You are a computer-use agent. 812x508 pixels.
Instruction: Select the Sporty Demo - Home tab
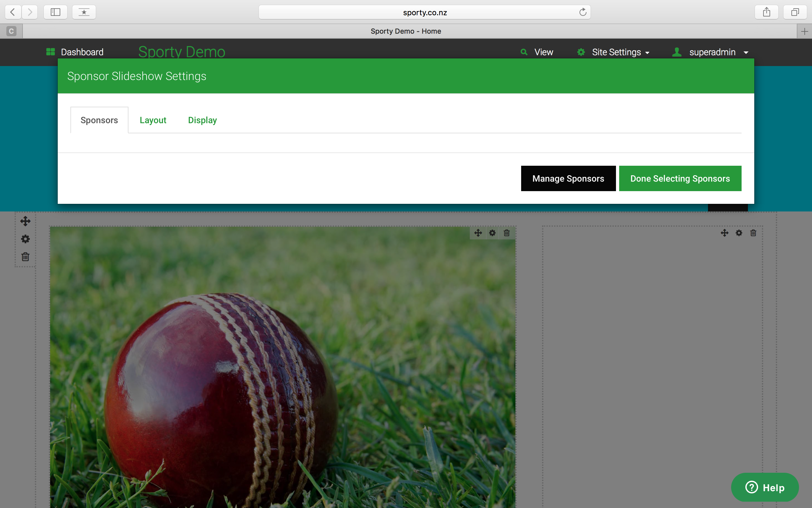pos(406,31)
